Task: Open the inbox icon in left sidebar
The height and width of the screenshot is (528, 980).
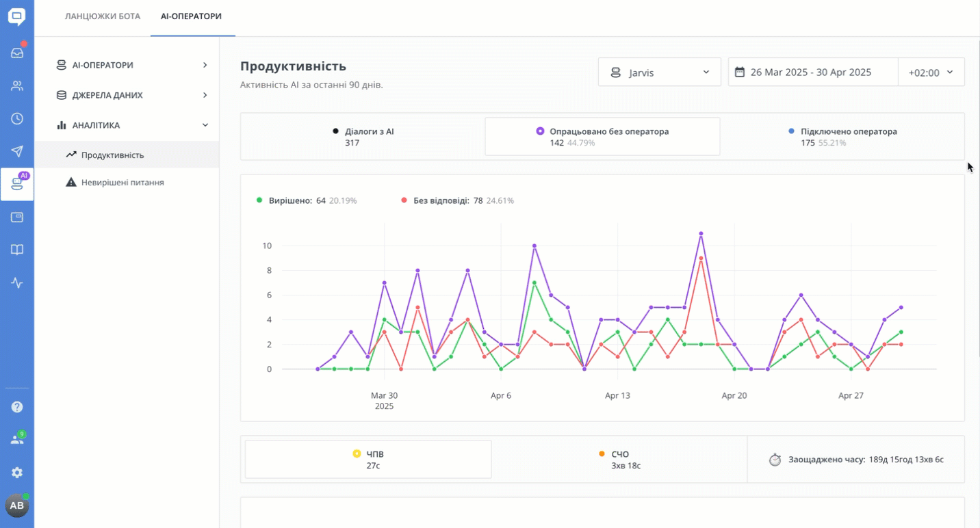Action: [17, 53]
